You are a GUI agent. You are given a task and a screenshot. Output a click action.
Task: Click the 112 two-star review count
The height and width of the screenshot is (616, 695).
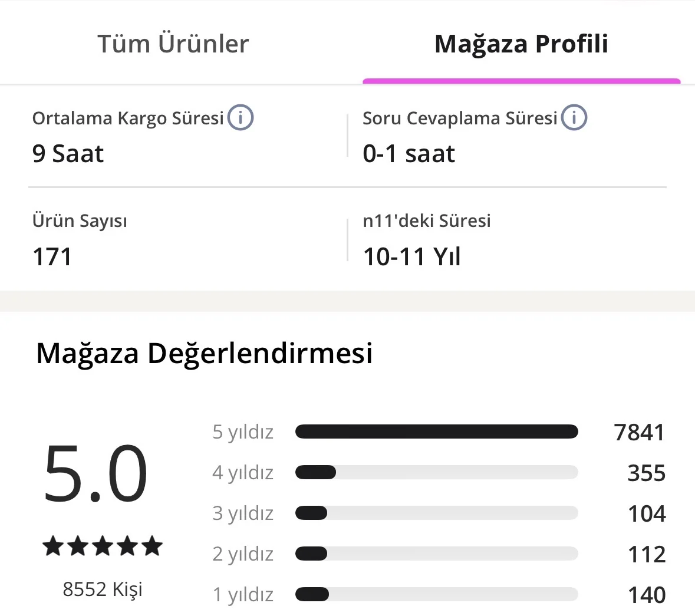tap(646, 554)
